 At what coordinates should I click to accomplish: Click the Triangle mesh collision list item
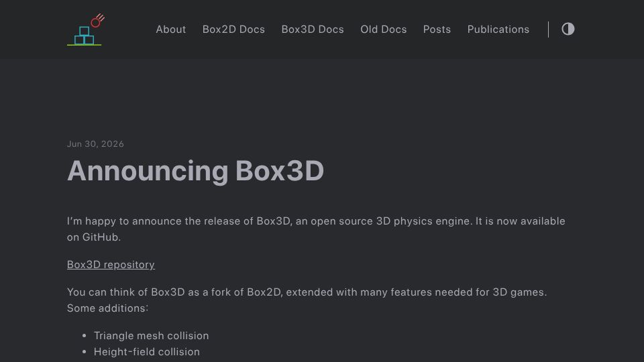(151, 336)
